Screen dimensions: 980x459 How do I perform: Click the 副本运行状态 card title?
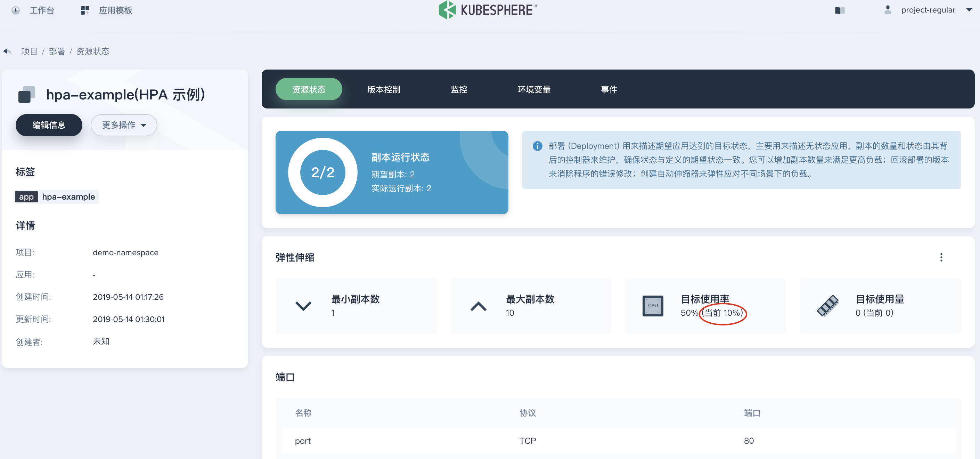400,157
